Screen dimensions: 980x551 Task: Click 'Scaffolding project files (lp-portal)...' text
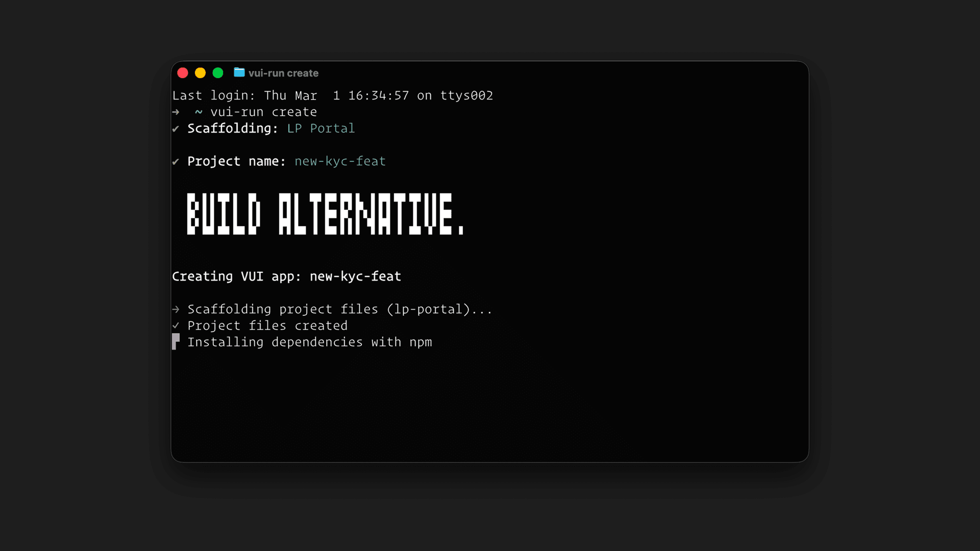(x=340, y=309)
